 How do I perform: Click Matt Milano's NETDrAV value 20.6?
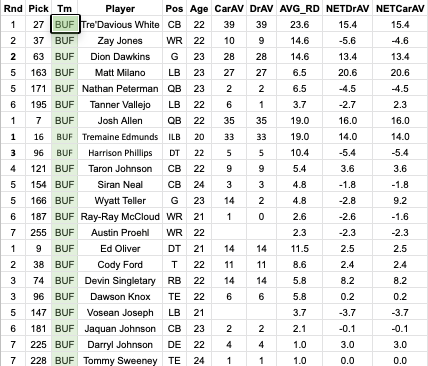pyautogui.click(x=348, y=73)
